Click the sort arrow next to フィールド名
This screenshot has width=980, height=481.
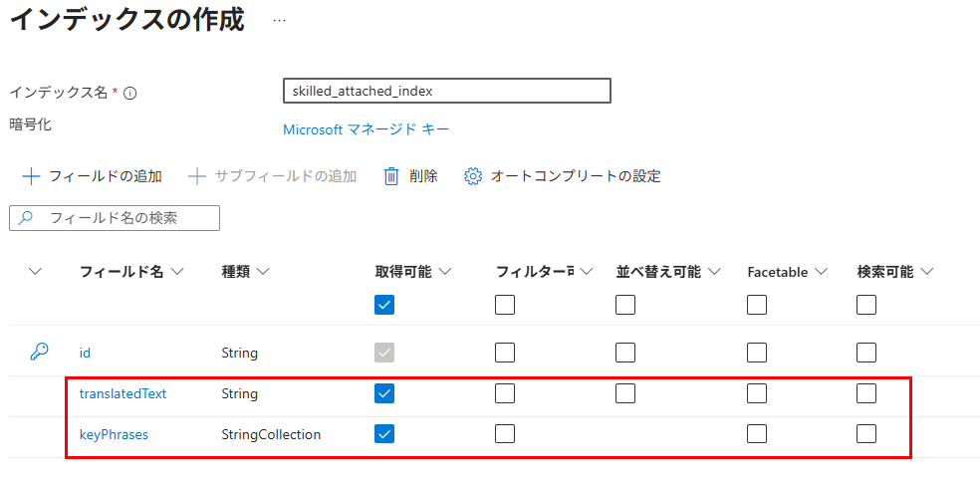[x=178, y=272]
